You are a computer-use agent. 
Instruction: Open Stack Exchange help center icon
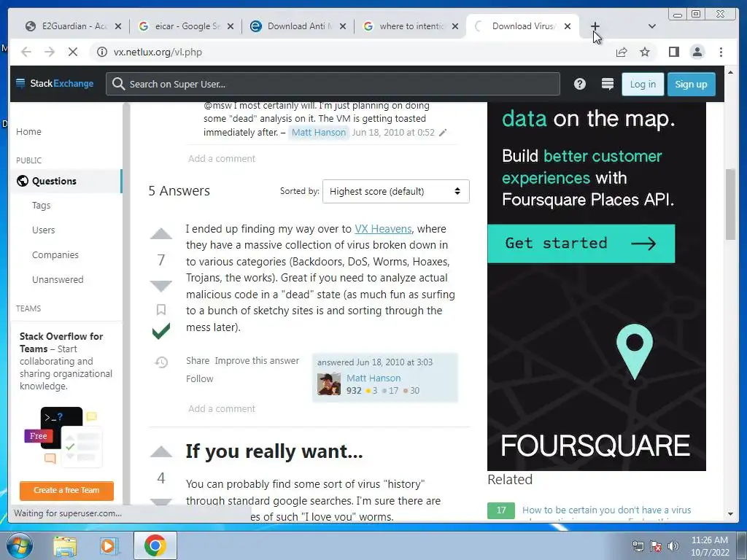[579, 85]
